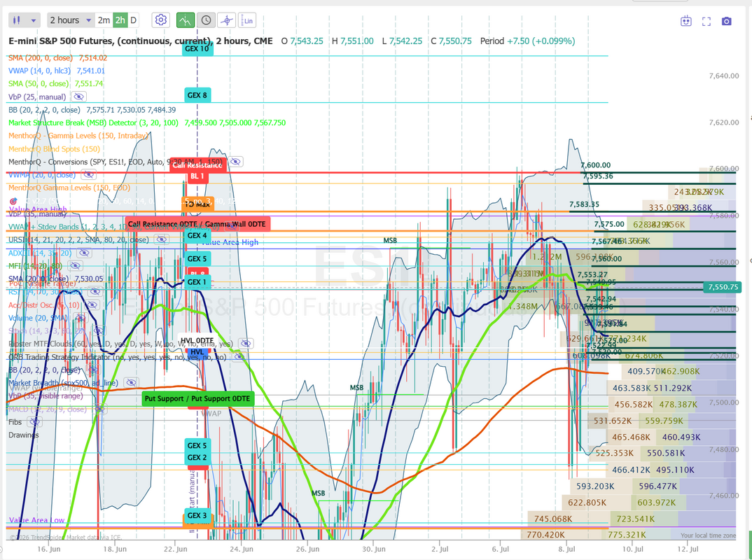Click the Put Support 0DTE green label
This screenshot has height=560, width=752.
[197, 398]
